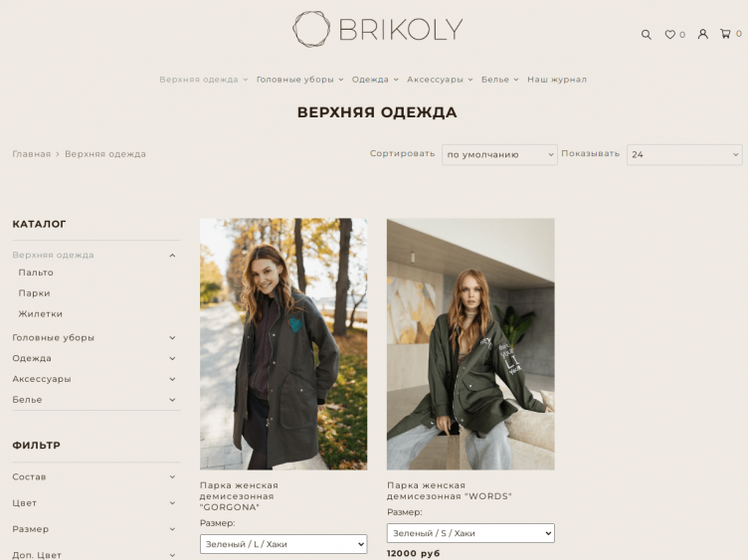The width and height of the screenshot is (748, 560).
Task: Open the shopping cart icon
Action: 725,34
